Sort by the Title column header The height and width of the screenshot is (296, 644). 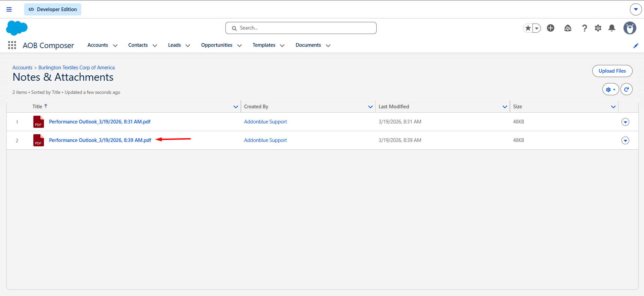pos(40,106)
